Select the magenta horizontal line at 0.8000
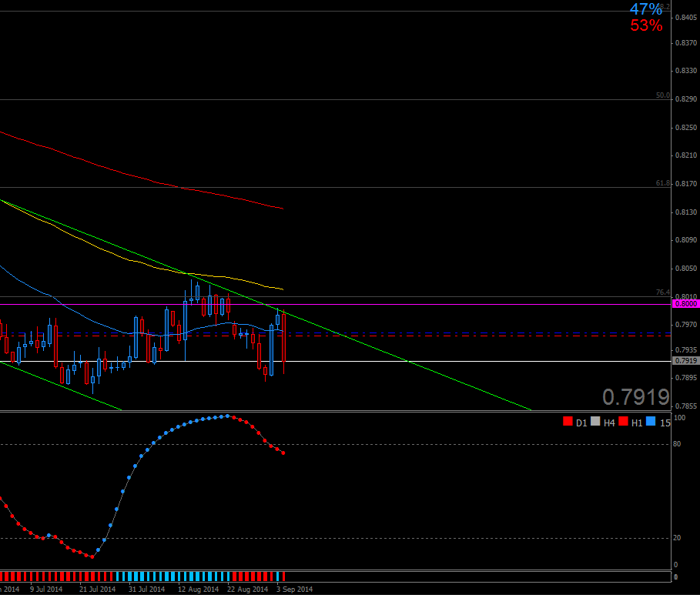 336,304
